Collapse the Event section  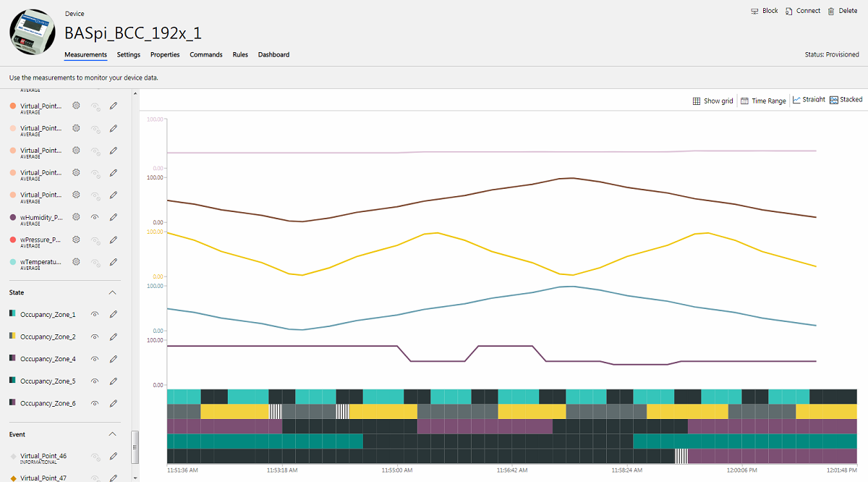[x=112, y=434]
